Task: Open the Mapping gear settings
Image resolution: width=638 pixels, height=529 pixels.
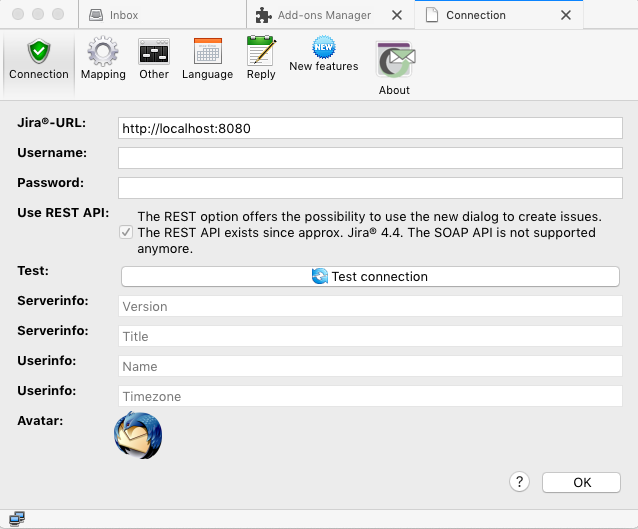Action: 103,59
